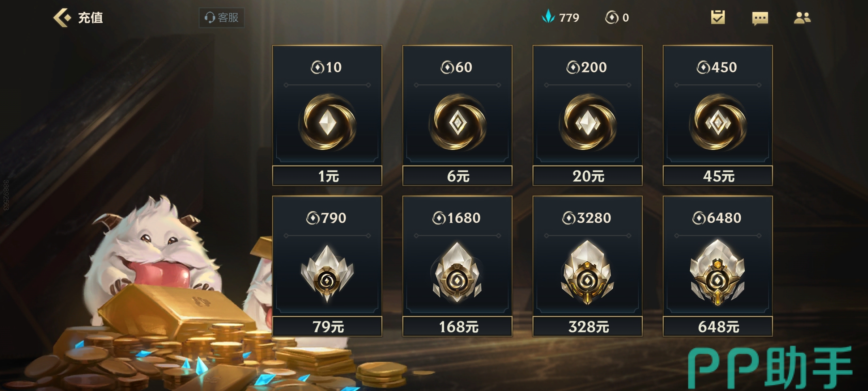Open 客服 customer service
Viewport: 868px width, 391px height.
pyautogui.click(x=221, y=18)
